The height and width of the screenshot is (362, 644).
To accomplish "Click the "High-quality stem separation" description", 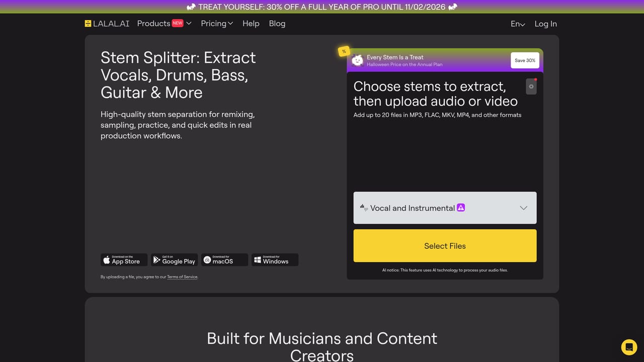I will [178, 125].
